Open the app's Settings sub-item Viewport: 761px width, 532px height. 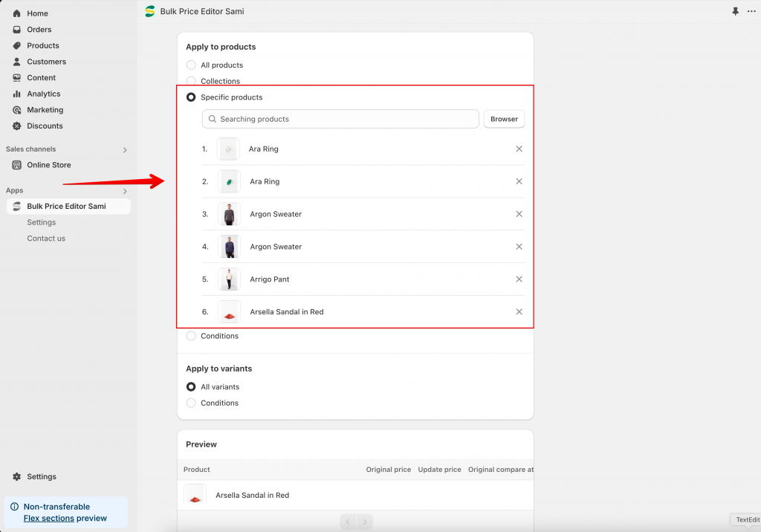(42, 222)
